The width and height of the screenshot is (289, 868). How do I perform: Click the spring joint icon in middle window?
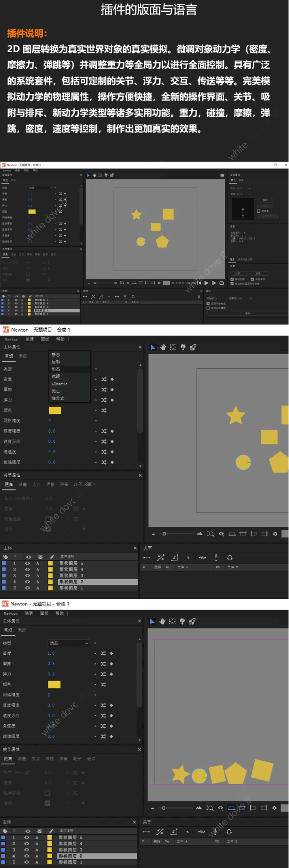point(202,558)
